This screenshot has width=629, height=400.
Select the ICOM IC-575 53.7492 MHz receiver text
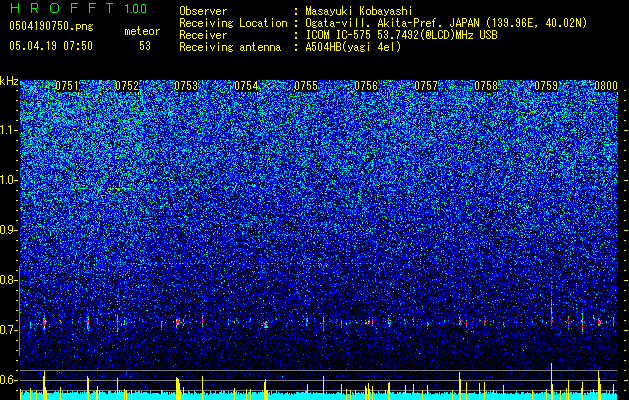[401, 35]
